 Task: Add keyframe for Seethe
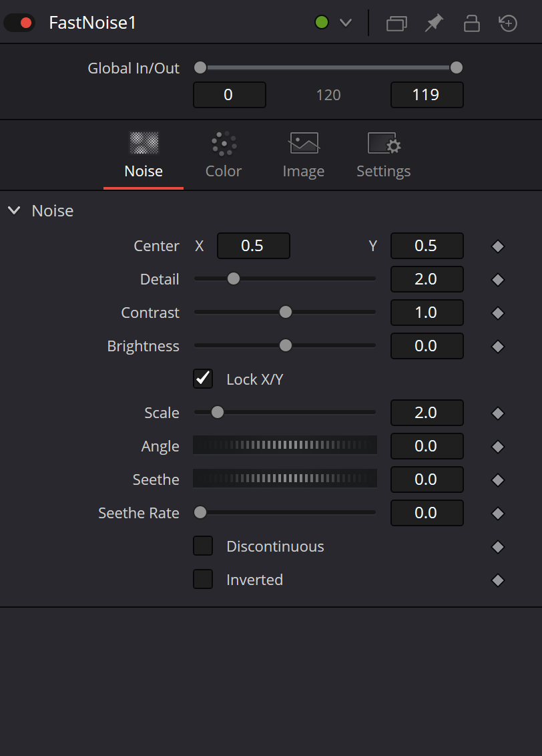point(498,480)
